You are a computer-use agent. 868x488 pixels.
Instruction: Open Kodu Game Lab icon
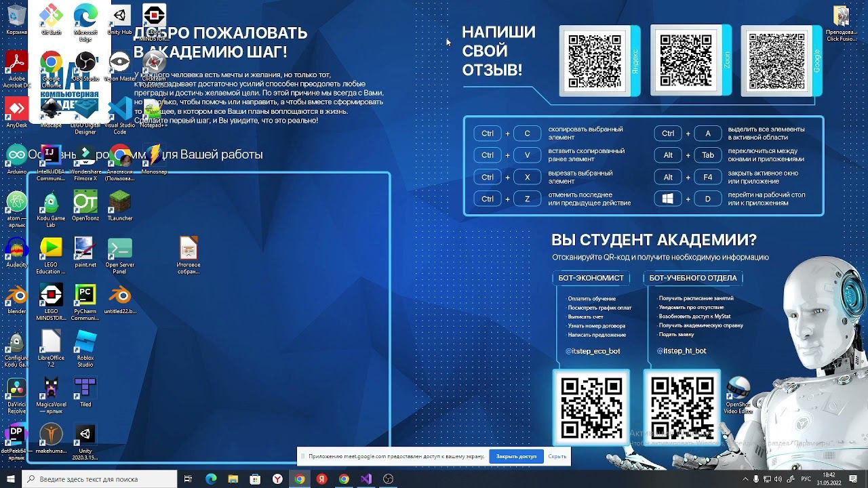51,209
